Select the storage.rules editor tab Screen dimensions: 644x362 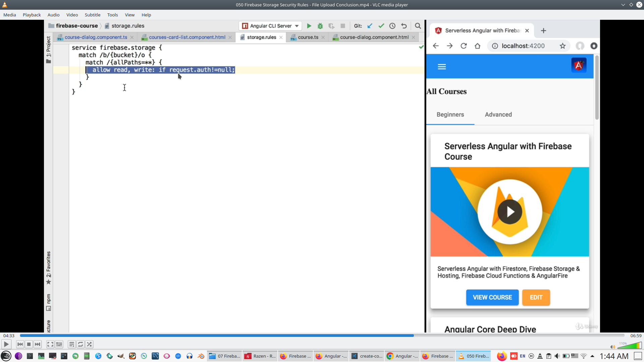pyautogui.click(x=261, y=37)
